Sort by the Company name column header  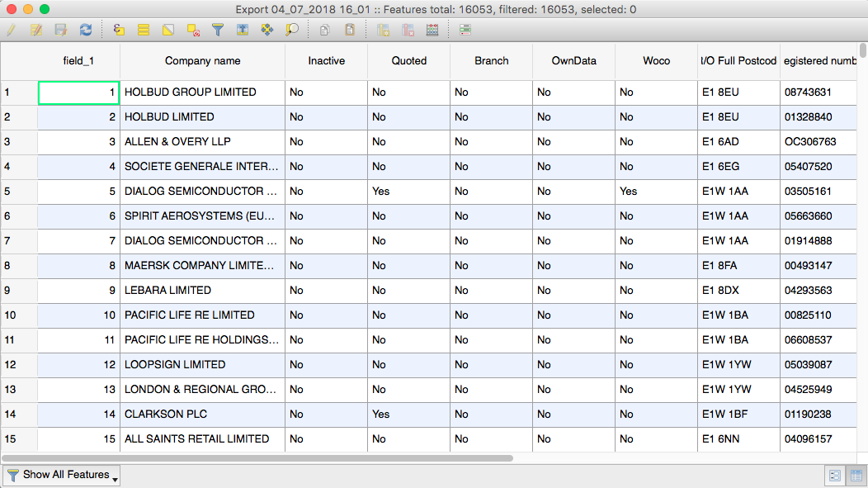point(203,61)
